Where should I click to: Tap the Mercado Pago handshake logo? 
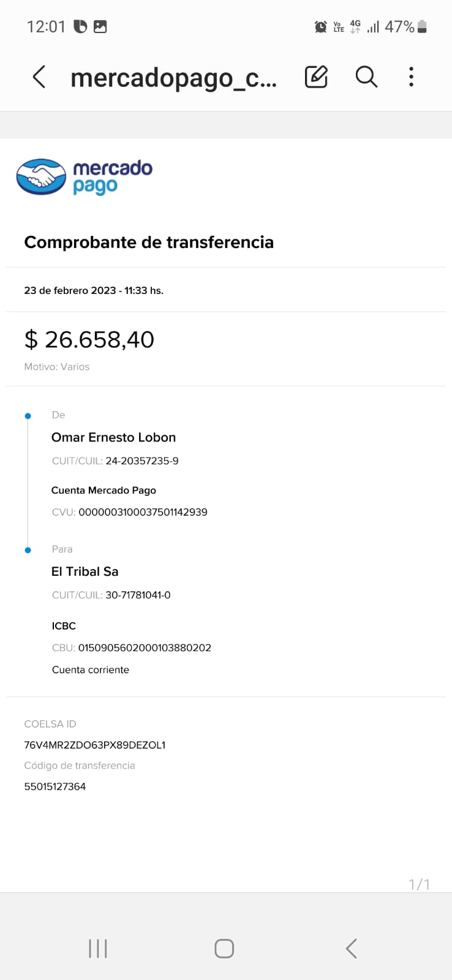click(41, 177)
